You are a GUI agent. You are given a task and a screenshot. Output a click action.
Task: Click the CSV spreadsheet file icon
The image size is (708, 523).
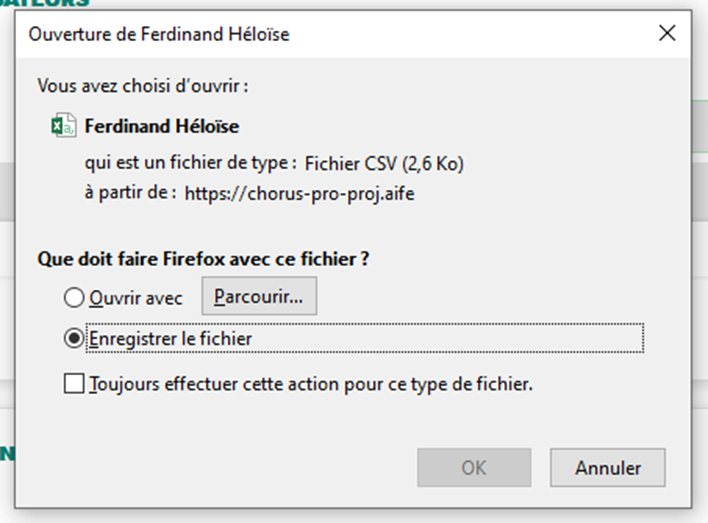(63, 127)
